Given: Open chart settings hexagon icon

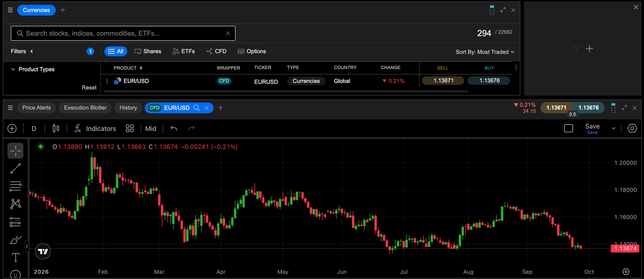Looking at the screenshot, I should 632,129.
